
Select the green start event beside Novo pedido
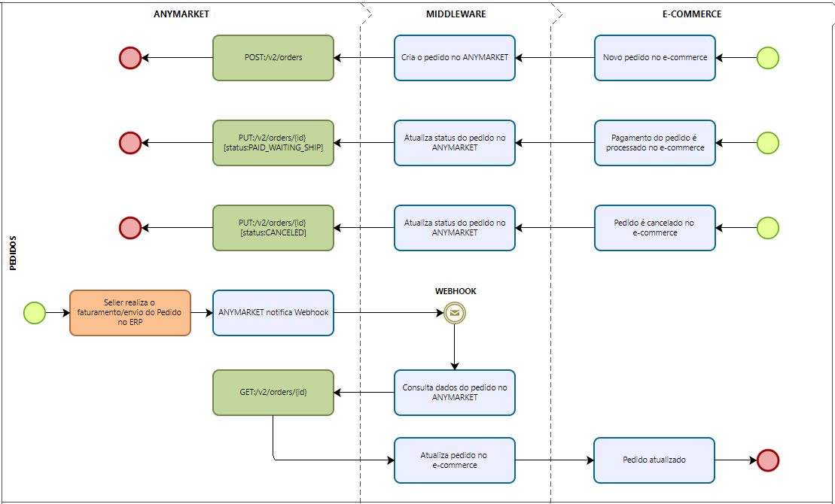(767, 58)
